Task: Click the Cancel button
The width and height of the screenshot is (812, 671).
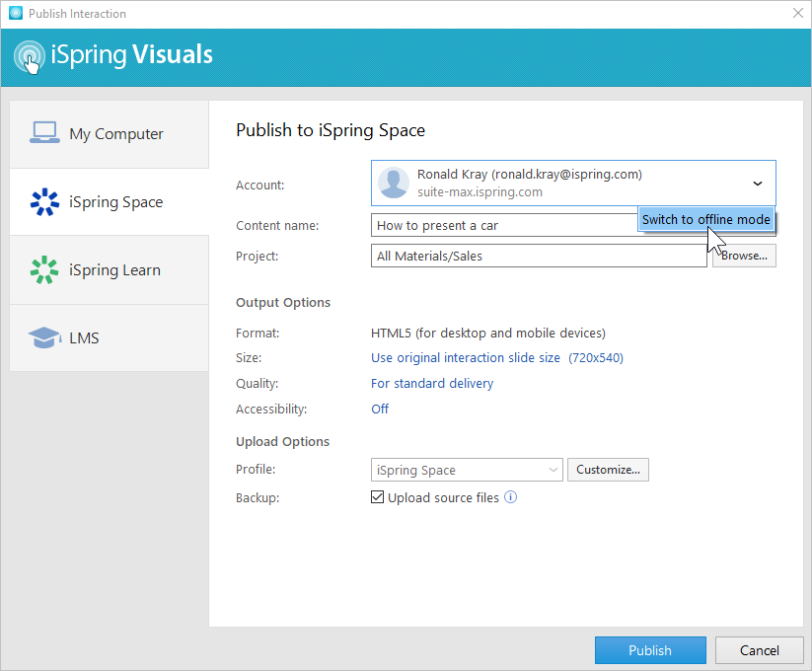Action: [759, 650]
